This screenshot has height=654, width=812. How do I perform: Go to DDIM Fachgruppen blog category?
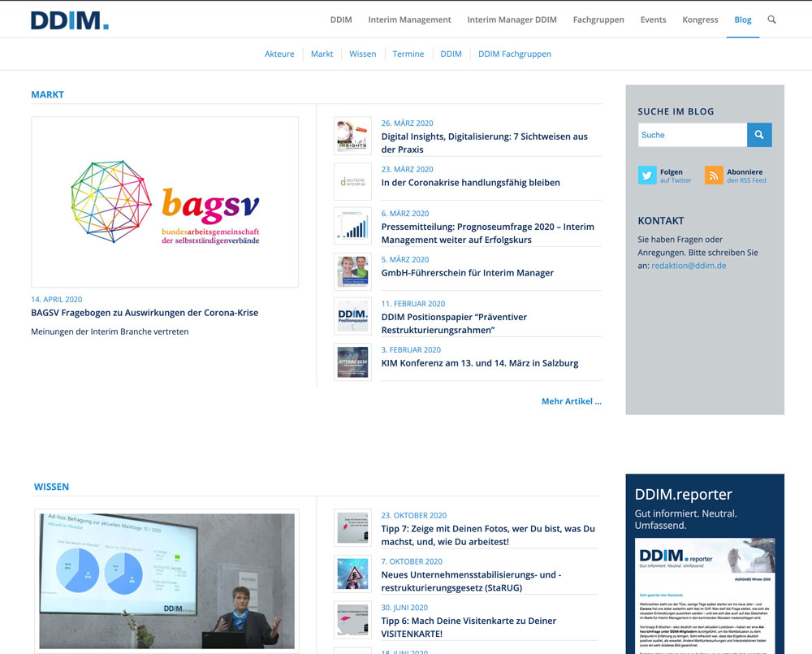pos(514,54)
